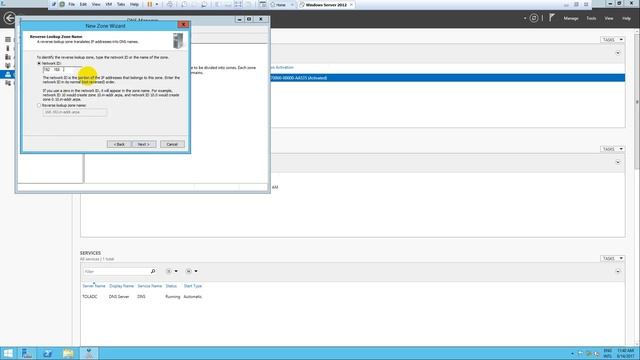Click the VMware pause VM icon
640x360 pixels.
pyautogui.click(x=150, y=4)
